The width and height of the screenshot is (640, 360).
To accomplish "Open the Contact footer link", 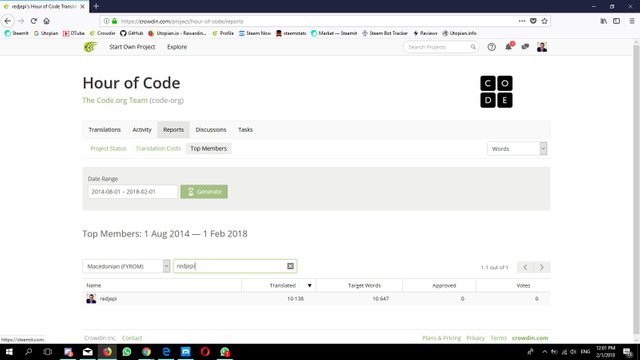I will (132, 338).
